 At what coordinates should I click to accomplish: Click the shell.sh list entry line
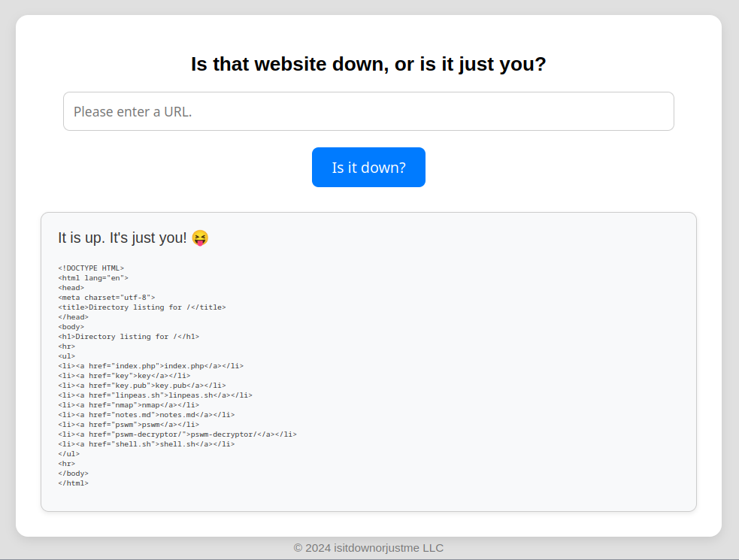click(x=147, y=444)
